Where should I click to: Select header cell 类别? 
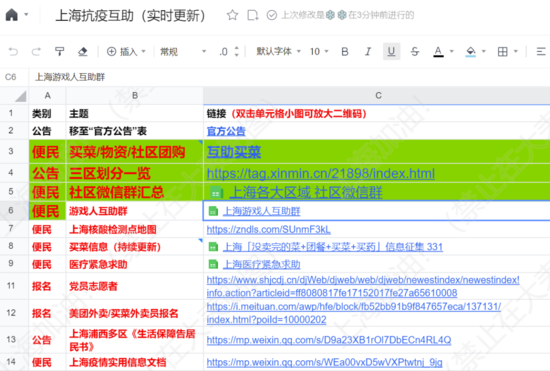pyautogui.click(x=47, y=114)
